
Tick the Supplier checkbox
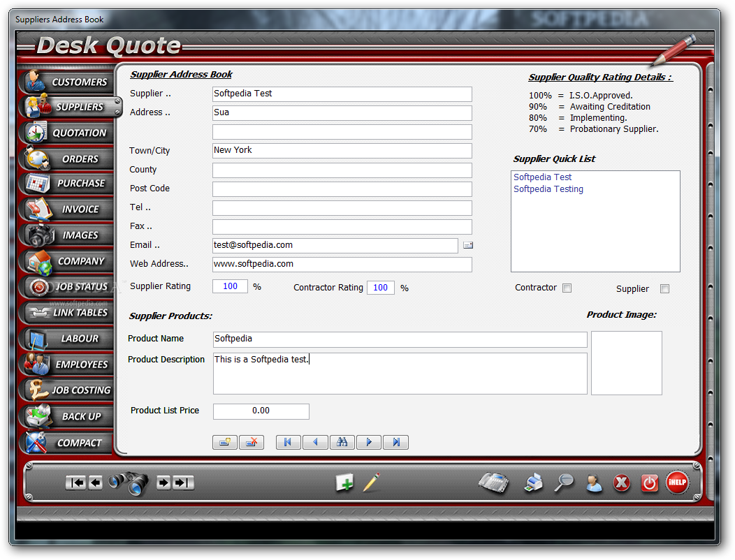tap(664, 288)
